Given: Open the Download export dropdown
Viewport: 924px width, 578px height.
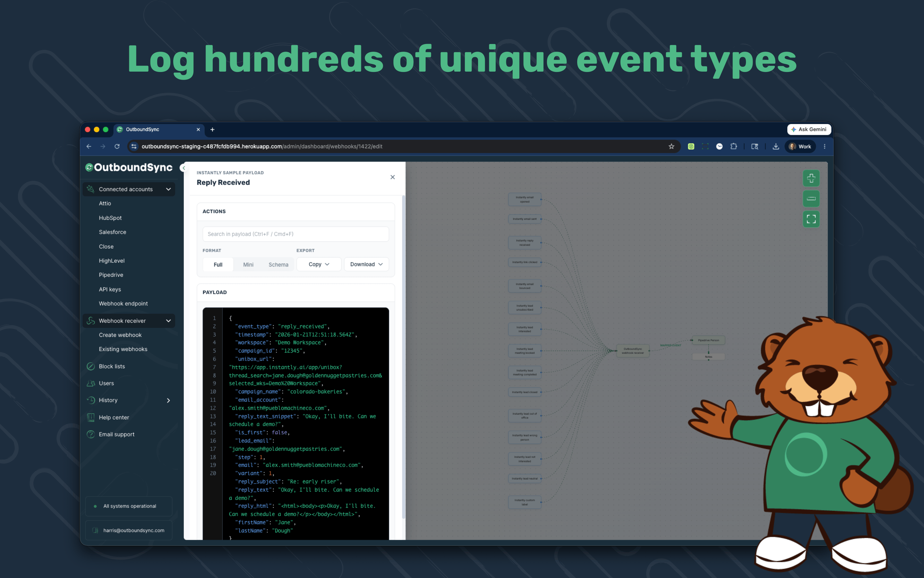Looking at the screenshot, I should (366, 264).
